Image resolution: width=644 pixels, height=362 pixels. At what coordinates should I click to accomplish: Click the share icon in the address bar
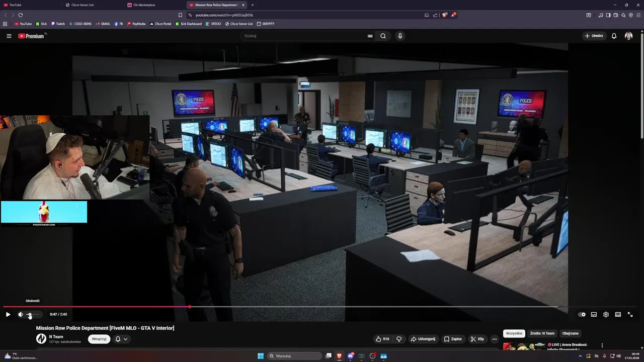tap(436, 15)
